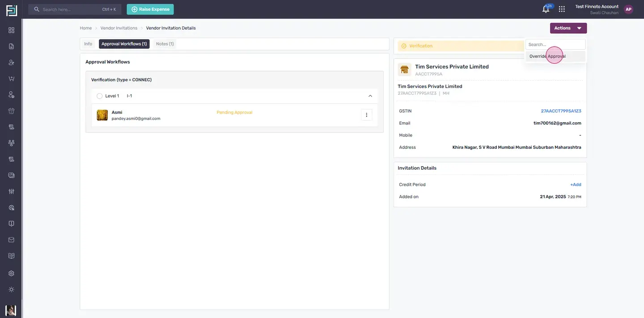
Task: Open the wallet icon in sidebar
Action: [11, 175]
